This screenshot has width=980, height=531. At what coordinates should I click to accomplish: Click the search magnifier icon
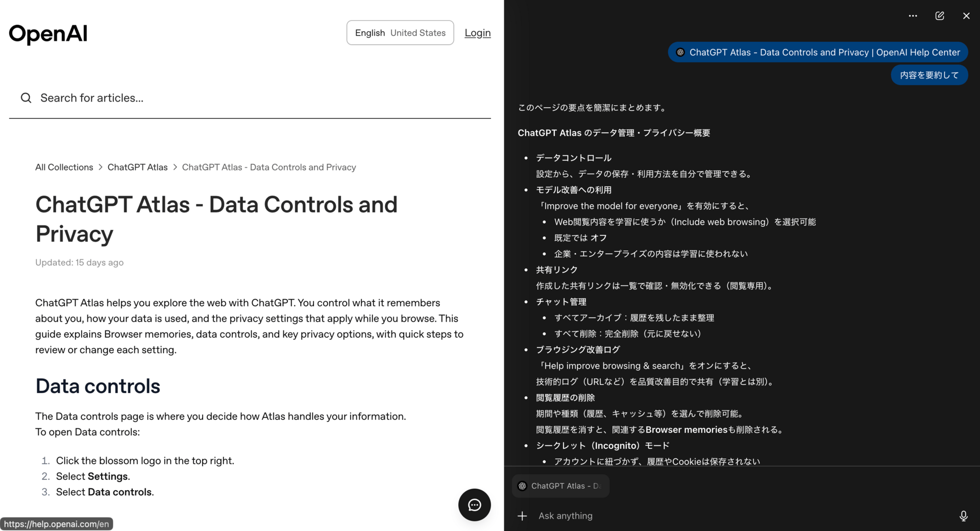tap(26, 98)
